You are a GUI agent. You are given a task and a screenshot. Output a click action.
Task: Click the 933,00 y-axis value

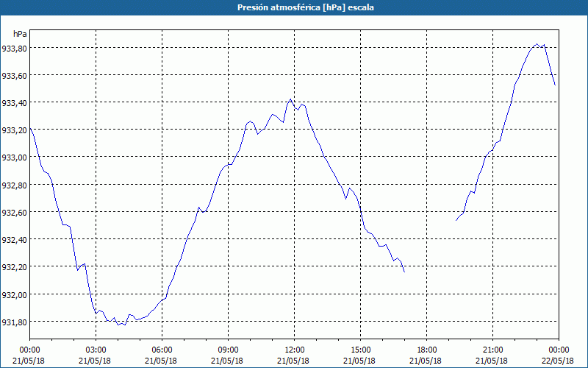14,158
